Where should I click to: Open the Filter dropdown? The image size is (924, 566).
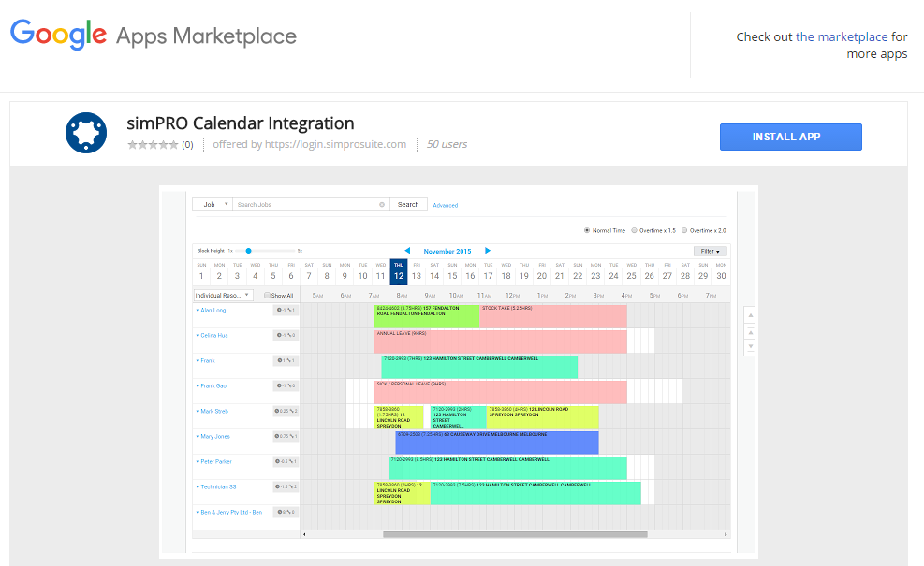pos(710,251)
